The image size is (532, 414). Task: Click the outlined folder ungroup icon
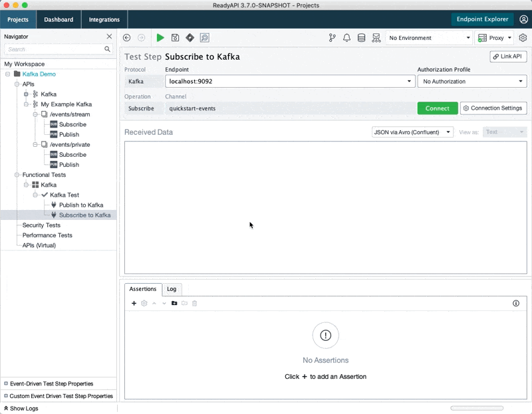[x=185, y=303]
